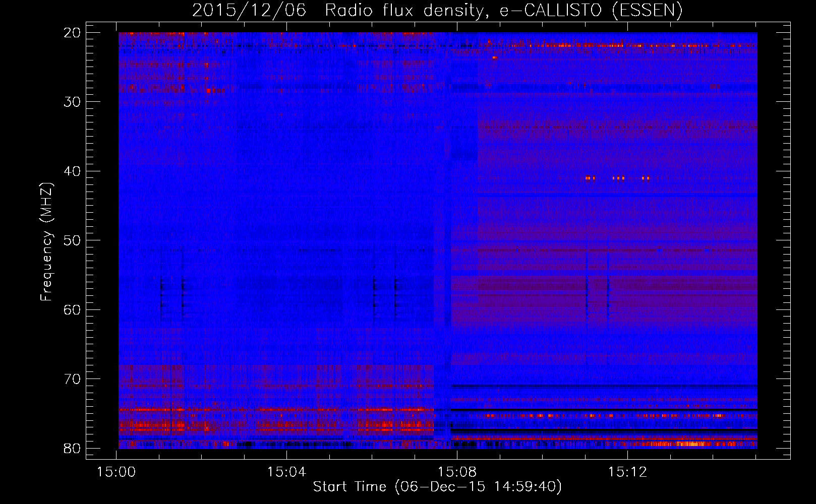Click the '70' frequency tick label

pos(73,379)
